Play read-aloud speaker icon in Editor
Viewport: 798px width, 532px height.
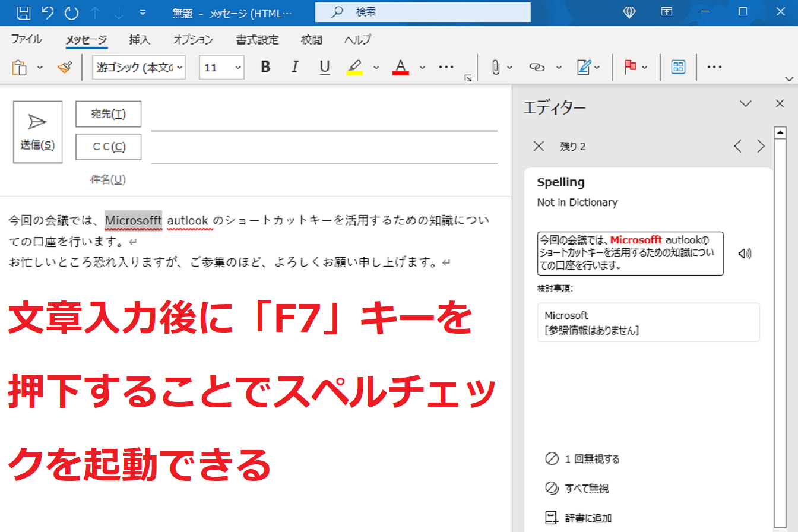[745, 254]
